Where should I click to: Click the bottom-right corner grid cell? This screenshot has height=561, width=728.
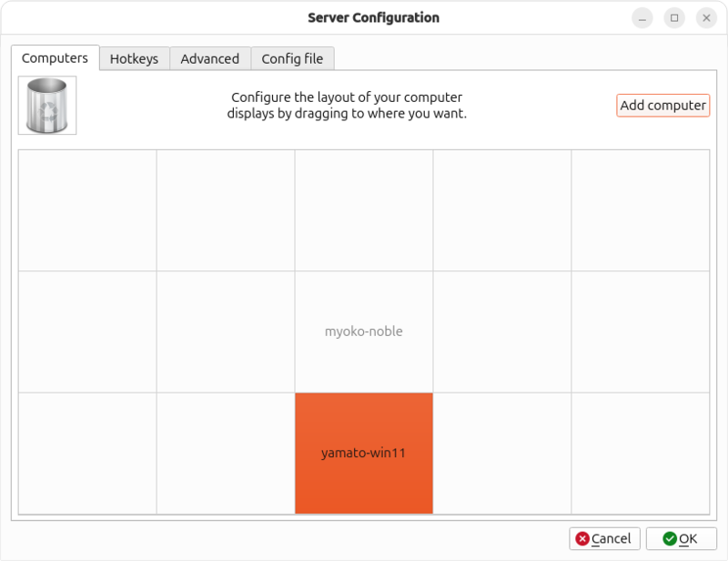tap(641, 453)
